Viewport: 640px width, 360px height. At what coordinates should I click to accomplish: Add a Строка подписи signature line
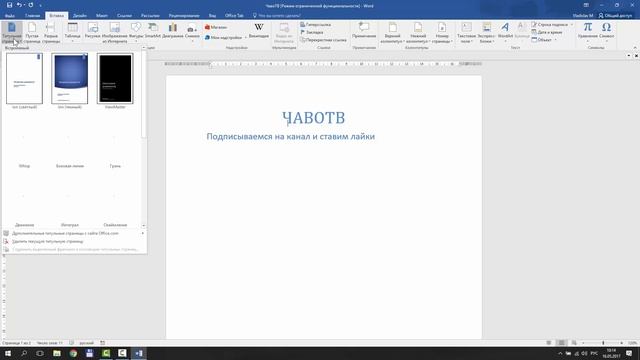pyautogui.click(x=552, y=24)
